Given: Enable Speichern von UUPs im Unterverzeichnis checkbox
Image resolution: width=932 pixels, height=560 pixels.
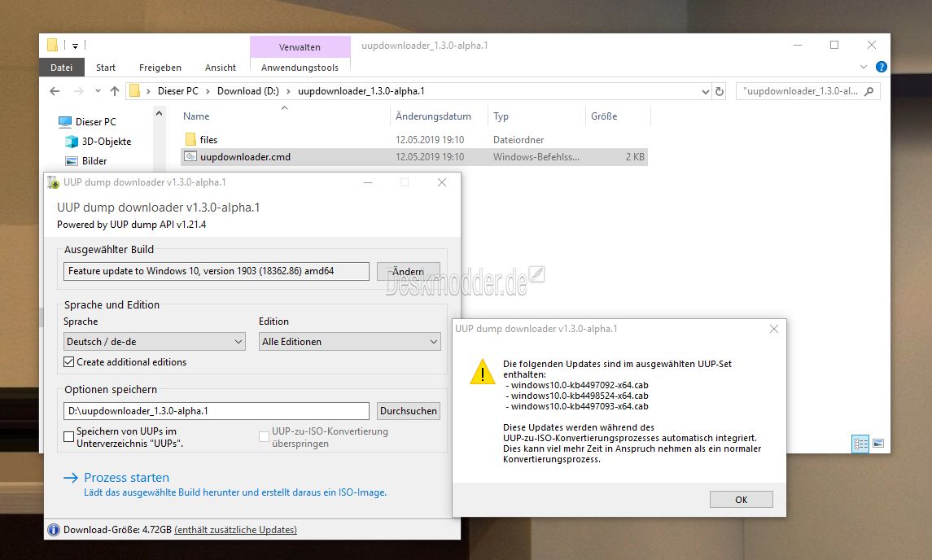Looking at the screenshot, I should (x=69, y=437).
